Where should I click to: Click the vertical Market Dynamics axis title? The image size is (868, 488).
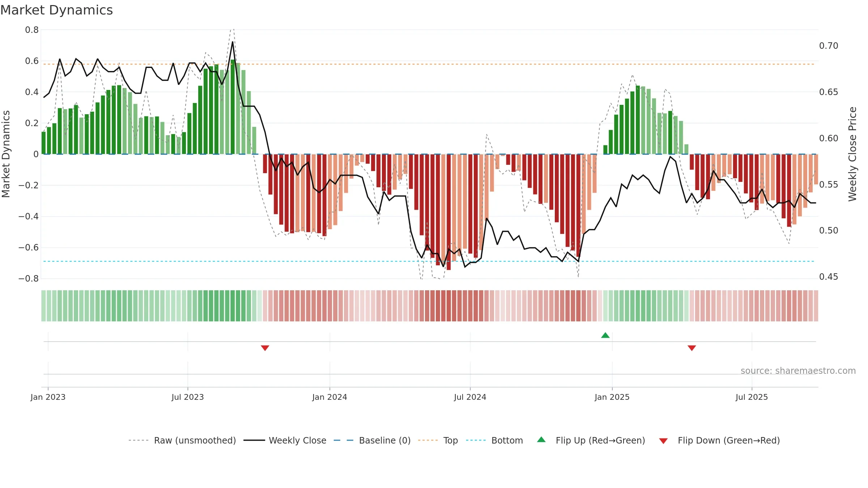(x=6, y=154)
